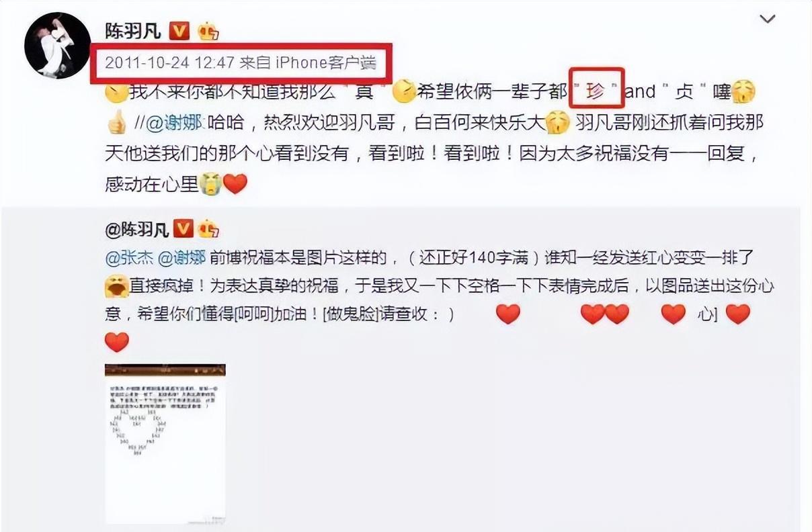Screen dimensions: 812x532
Task: Click the 陈羽凡 username at top
Action: tap(134, 30)
